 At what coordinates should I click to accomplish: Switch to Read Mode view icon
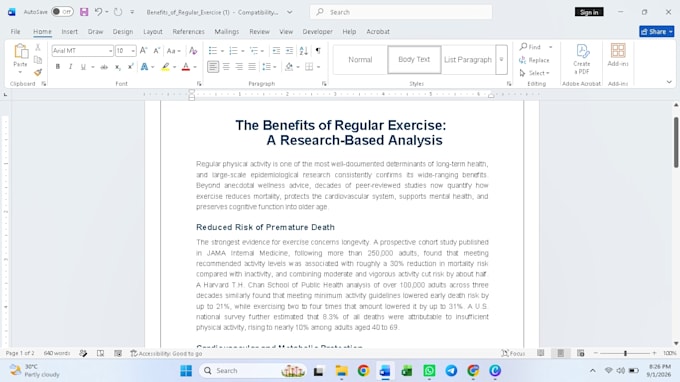540,353
